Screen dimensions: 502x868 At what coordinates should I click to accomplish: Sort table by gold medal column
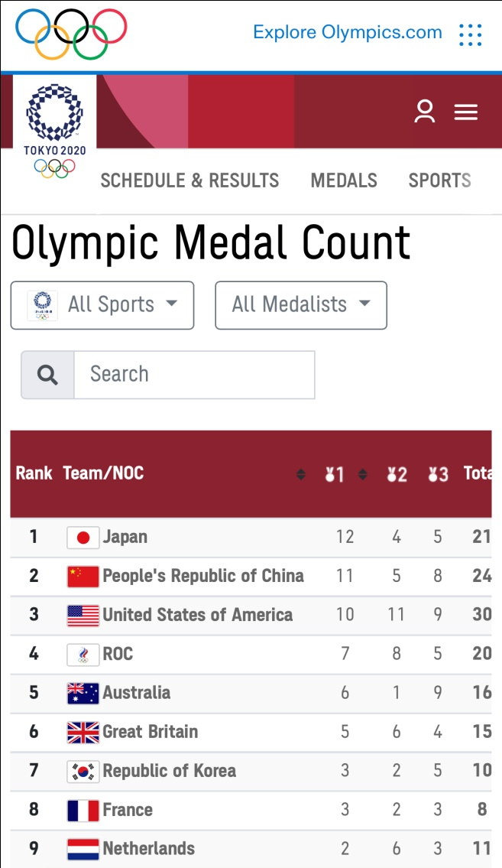click(335, 475)
